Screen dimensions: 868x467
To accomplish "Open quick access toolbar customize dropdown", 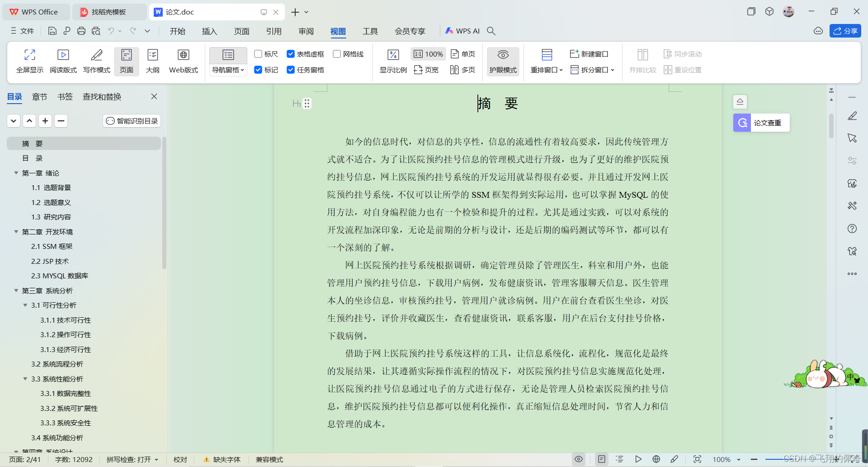I will [147, 31].
